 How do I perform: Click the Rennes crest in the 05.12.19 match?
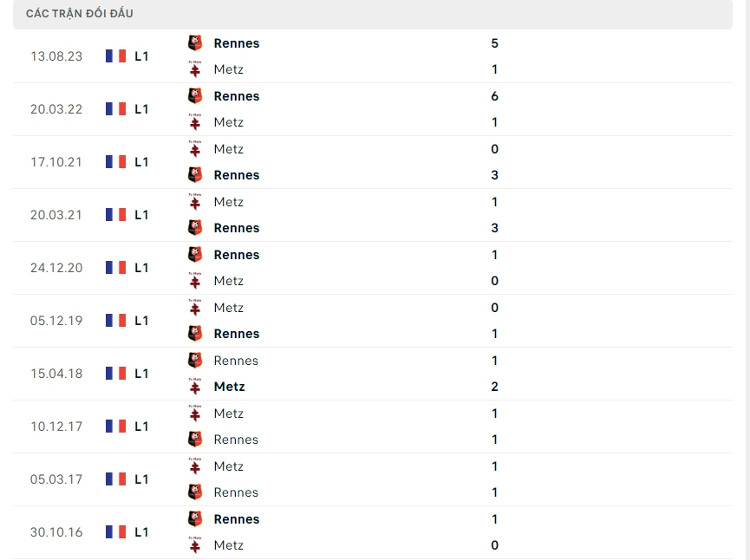click(195, 334)
